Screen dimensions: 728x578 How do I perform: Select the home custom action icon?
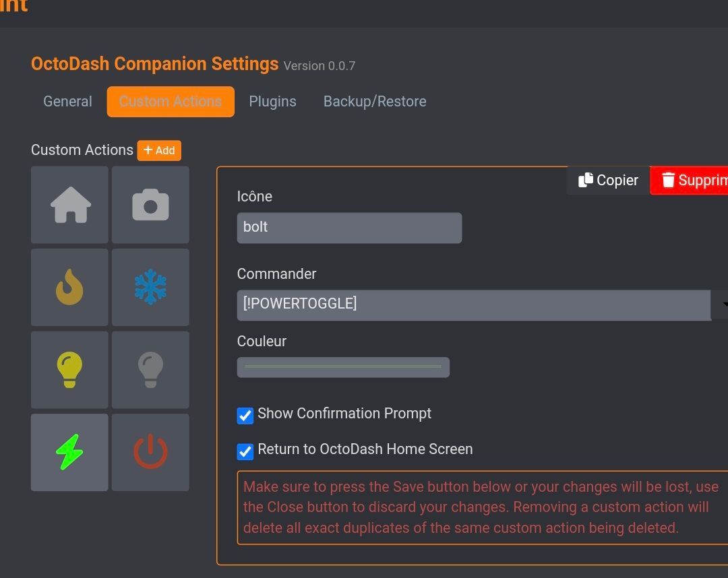pyautogui.click(x=70, y=205)
